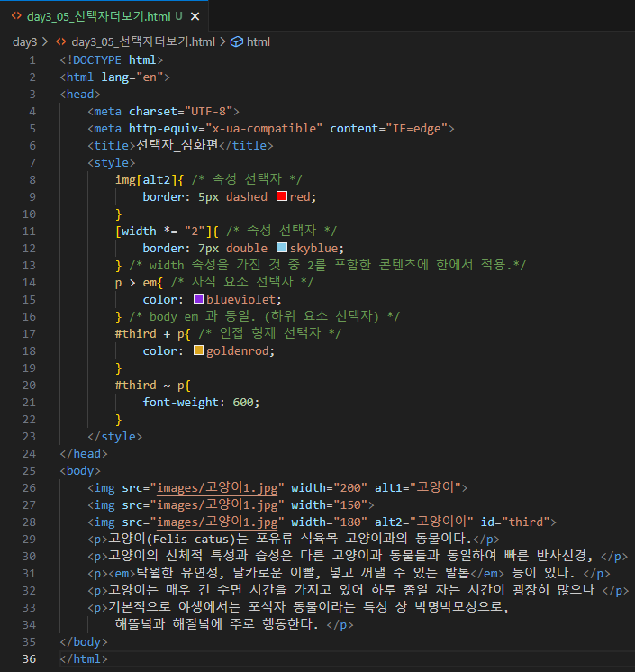The width and height of the screenshot is (635, 672).
Task: Click the lang="en" attribute on line 2
Action: point(132,77)
